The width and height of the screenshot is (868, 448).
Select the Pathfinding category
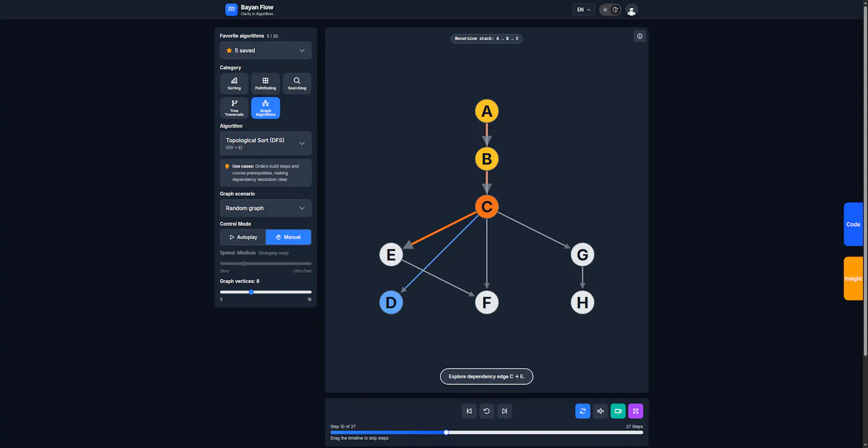tap(266, 84)
